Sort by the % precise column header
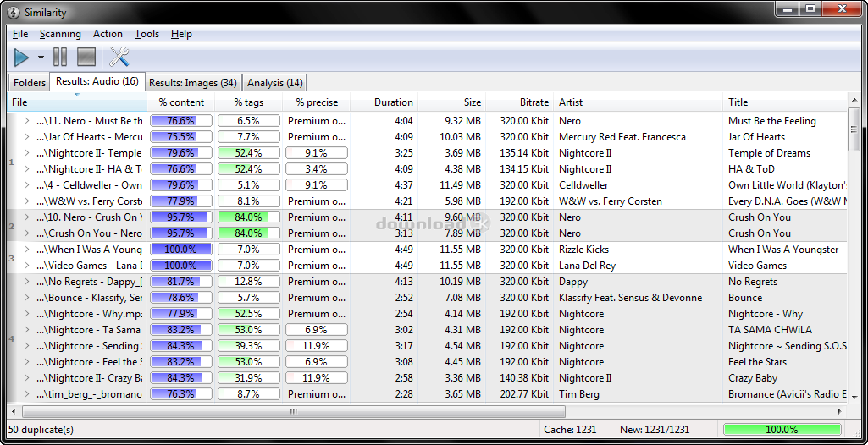 (316, 102)
